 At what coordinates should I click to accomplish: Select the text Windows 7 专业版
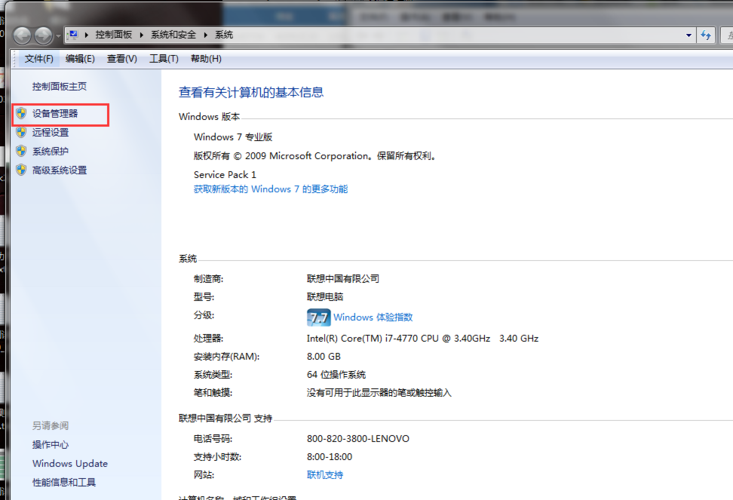click(233, 137)
